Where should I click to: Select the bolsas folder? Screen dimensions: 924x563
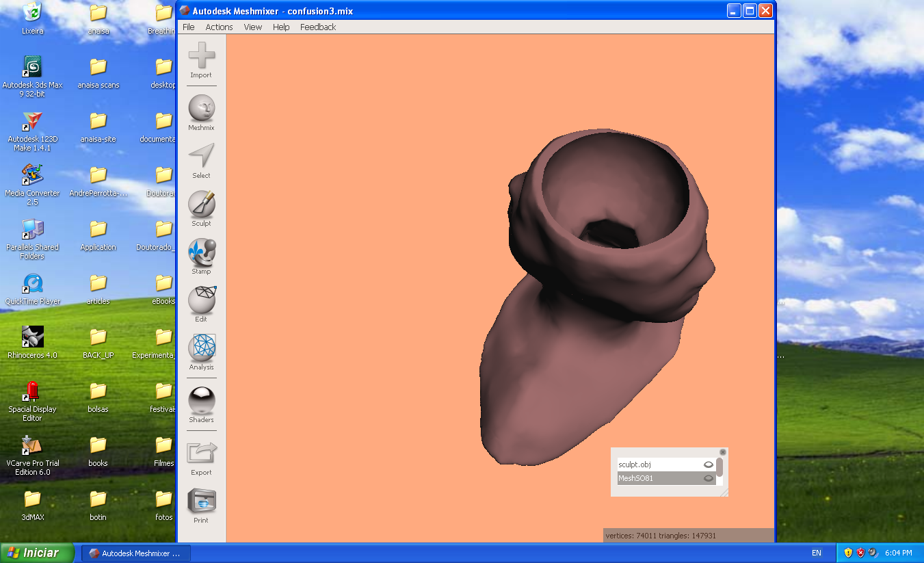[x=98, y=397]
